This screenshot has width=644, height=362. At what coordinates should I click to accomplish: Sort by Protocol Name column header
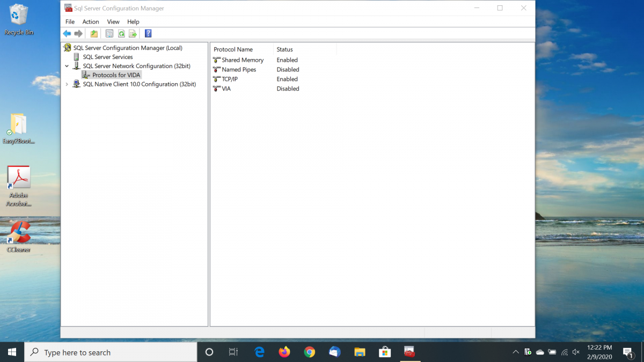click(233, 49)
